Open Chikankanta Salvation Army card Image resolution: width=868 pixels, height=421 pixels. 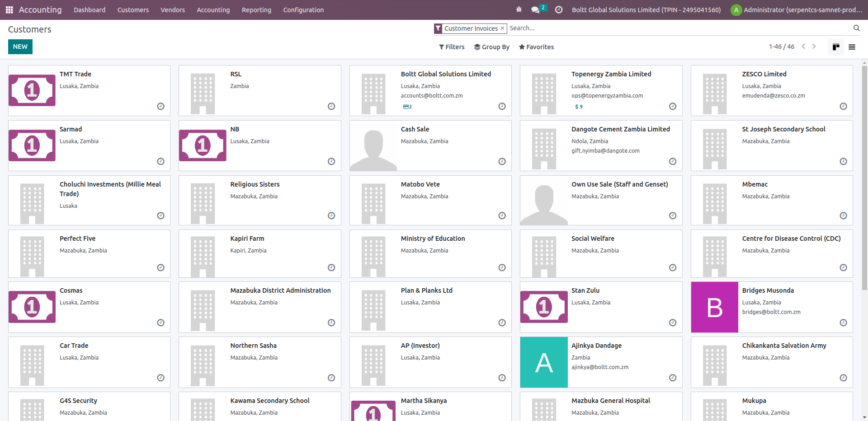pos(772,362)
